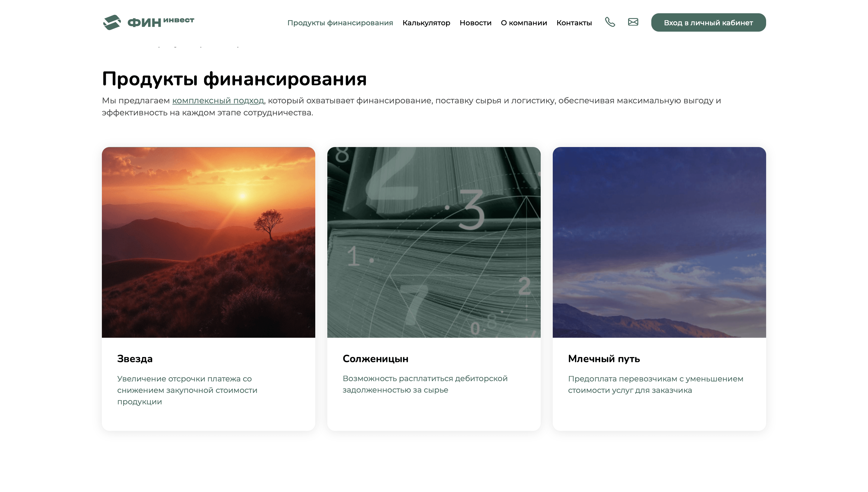Image resolution: width=868 pixels, height=492 pixels.
Task: Click the Звезда product title
Action: 135,359
